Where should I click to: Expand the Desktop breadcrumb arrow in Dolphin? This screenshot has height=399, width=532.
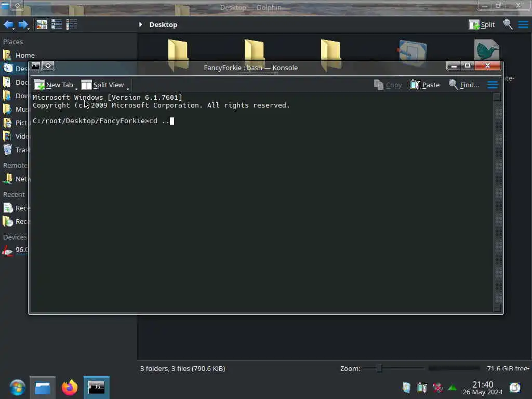click(x=140, y=24)
